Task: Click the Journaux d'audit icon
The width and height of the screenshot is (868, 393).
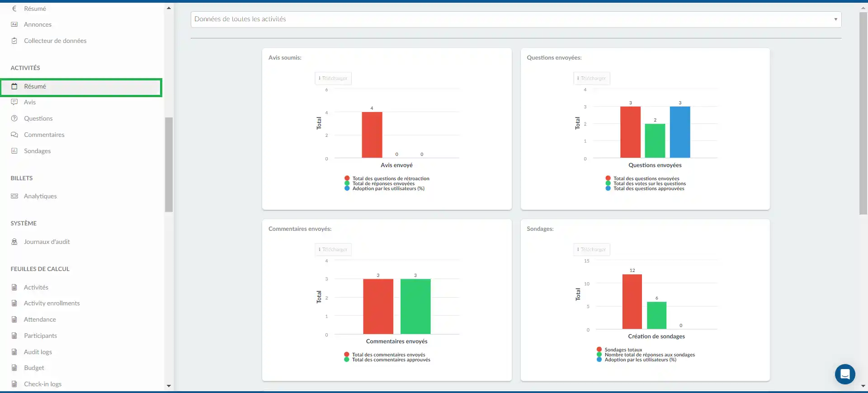Action: (14, 242)
